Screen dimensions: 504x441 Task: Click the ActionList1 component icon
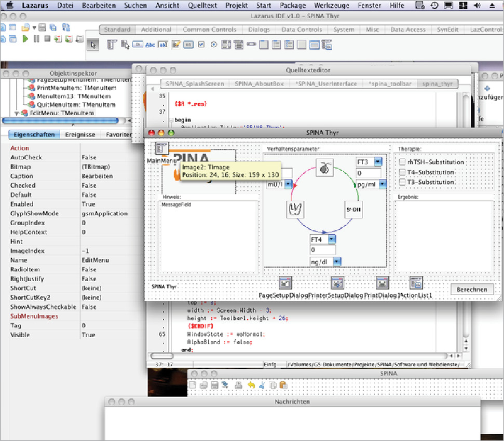(416, 283)
